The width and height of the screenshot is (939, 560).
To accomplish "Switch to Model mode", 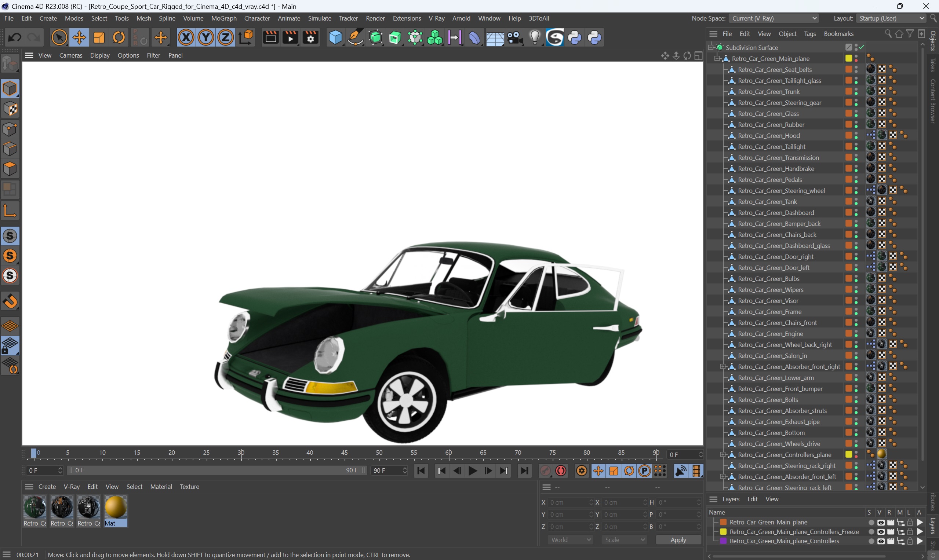I will click(x=10, y=89).
